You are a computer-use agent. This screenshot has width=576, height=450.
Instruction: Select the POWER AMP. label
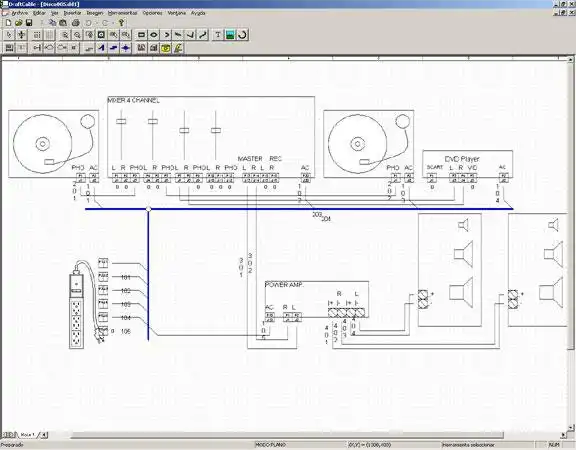coord(284,285)
